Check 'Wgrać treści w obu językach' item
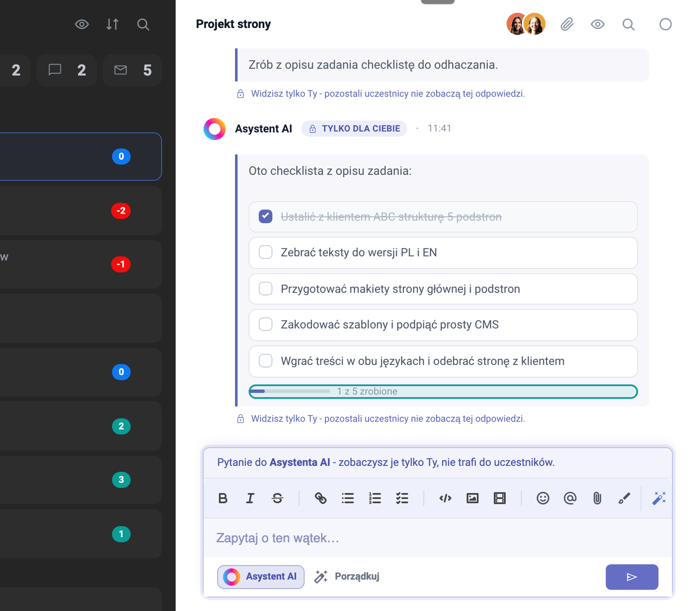 (265, 360)
